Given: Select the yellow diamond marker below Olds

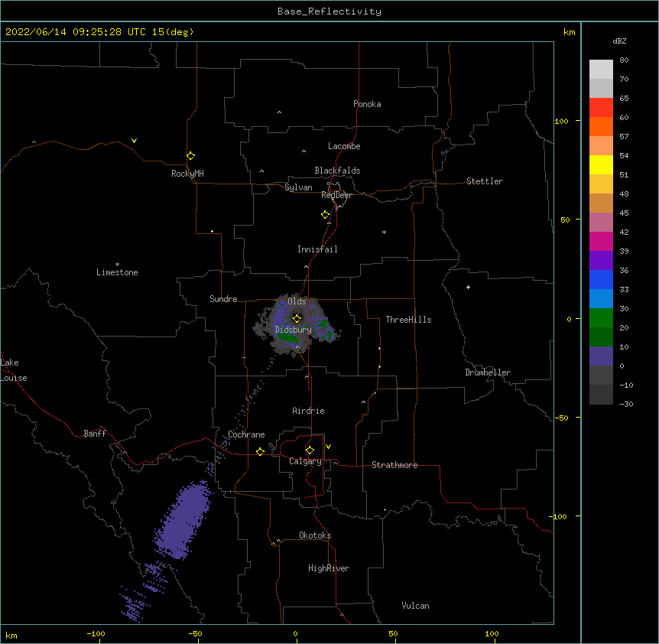Looking at the screenshot, I should click(x=297, y=318).
